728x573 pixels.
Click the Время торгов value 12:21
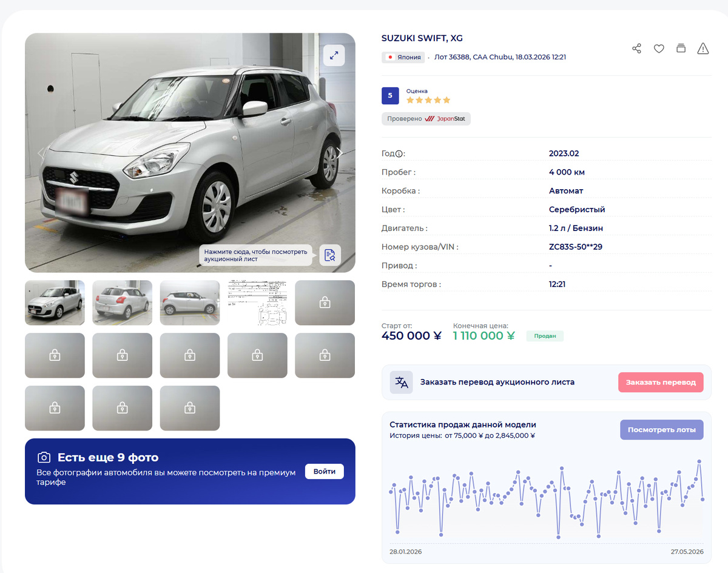(x=558, y=284)
